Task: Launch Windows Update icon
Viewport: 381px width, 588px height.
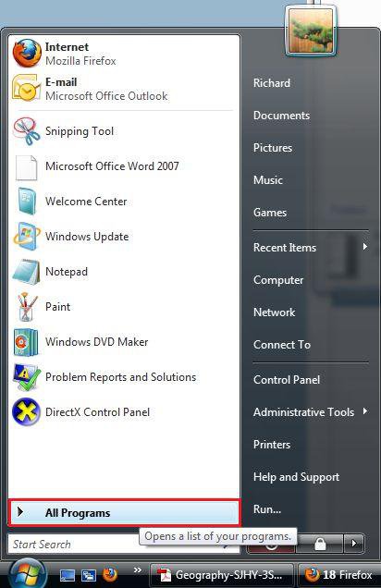Action: pos(26,237)
